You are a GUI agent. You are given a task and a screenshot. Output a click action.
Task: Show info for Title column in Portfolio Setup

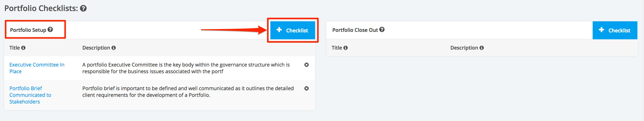click(23, 48)
